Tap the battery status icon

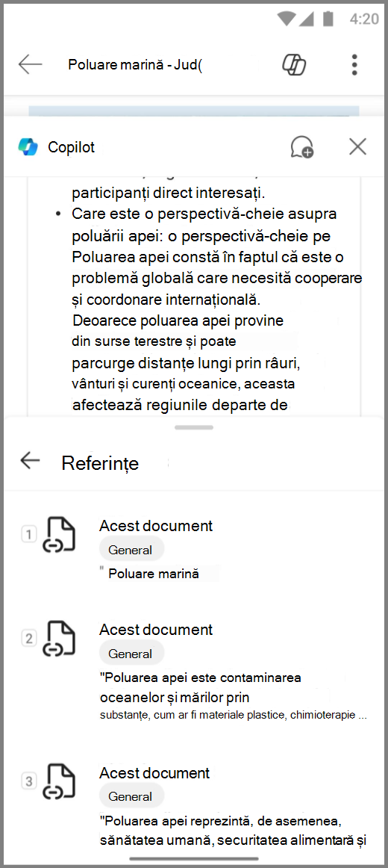pos(328,18)
